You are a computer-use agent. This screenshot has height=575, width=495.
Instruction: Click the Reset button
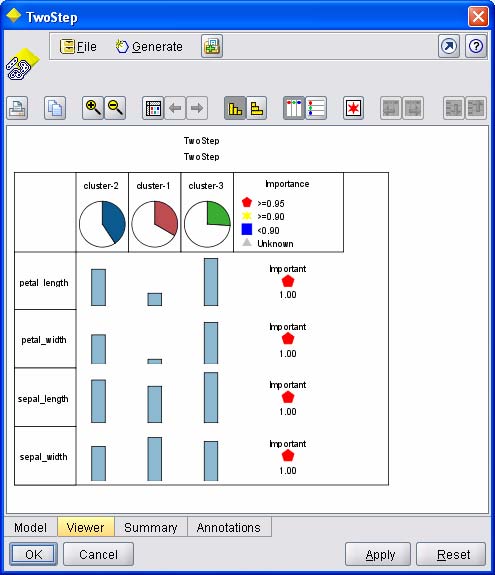click(451, 554)
